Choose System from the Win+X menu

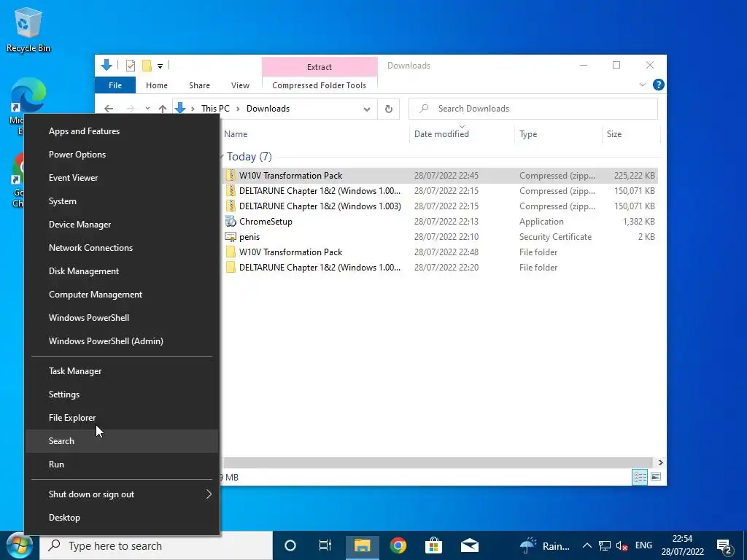tap(122, 201)
